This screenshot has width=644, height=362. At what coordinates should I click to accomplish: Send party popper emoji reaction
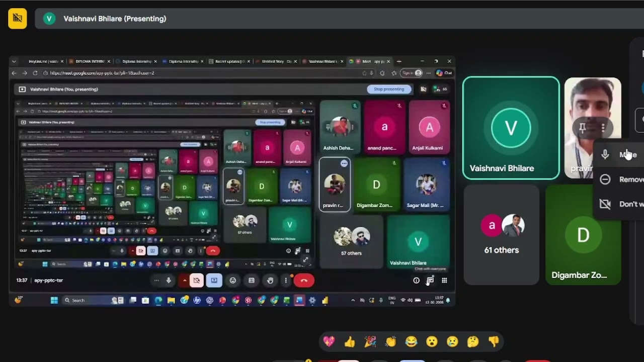click(x=370, y=342)
